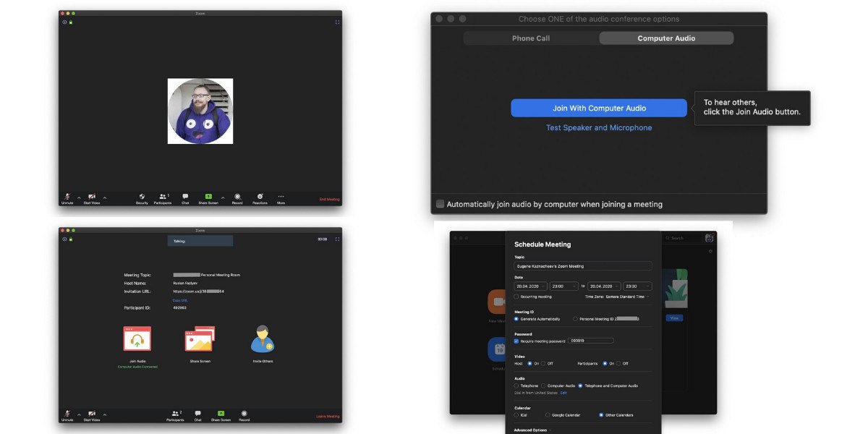This screenshot has height=434, width=868.
Task: Open Chat in the End Meeting window
Action: tap(185, 199)
